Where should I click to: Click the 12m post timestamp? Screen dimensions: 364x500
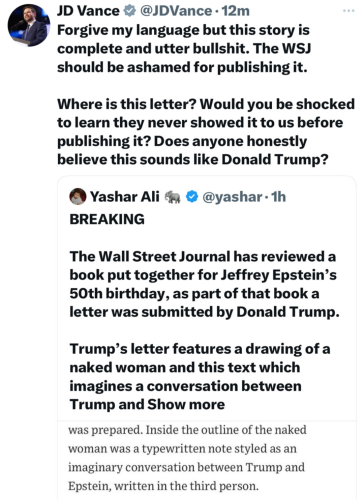coord(236,11)
